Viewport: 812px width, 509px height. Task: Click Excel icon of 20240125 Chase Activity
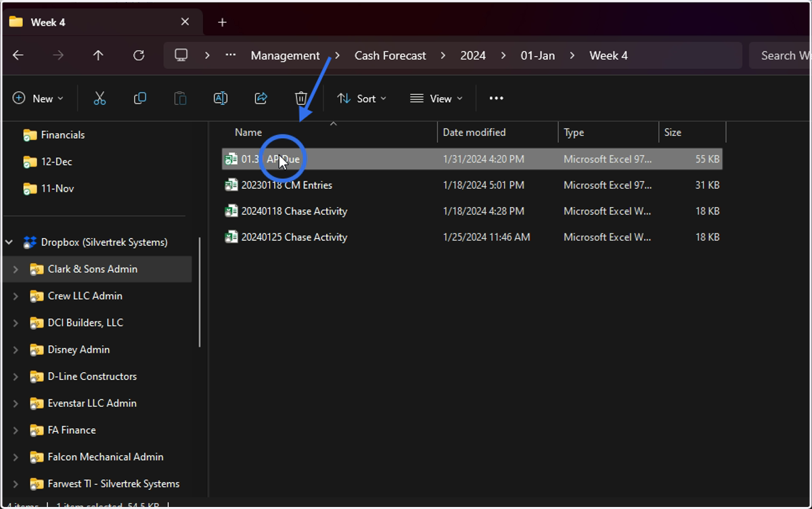point(231,237)
